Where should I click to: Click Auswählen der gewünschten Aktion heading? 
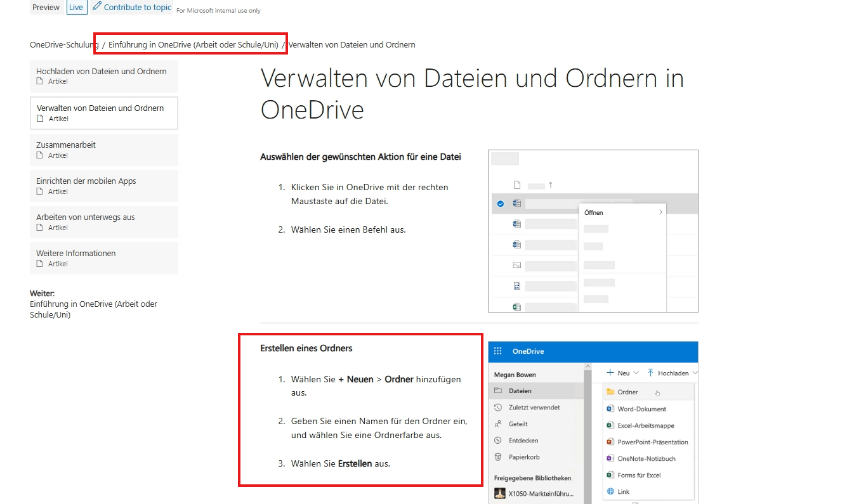pos(361,156)
